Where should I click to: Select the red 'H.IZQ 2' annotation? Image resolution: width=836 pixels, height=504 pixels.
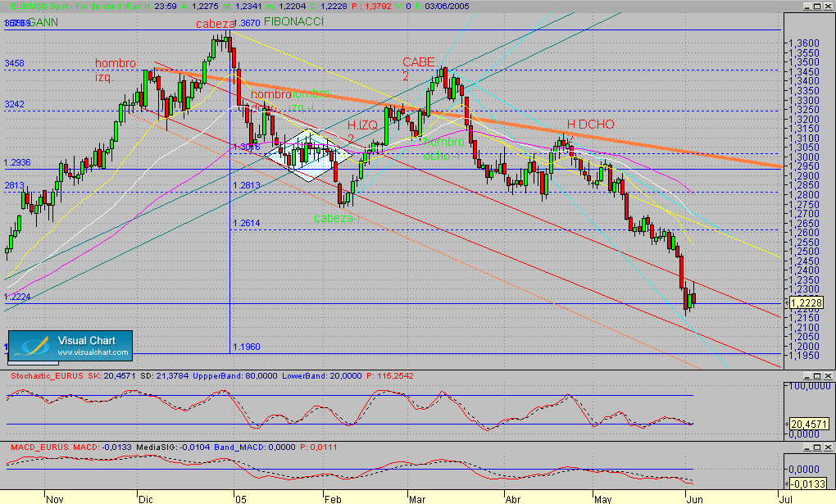pyautogui.click(x=362, y=132)
